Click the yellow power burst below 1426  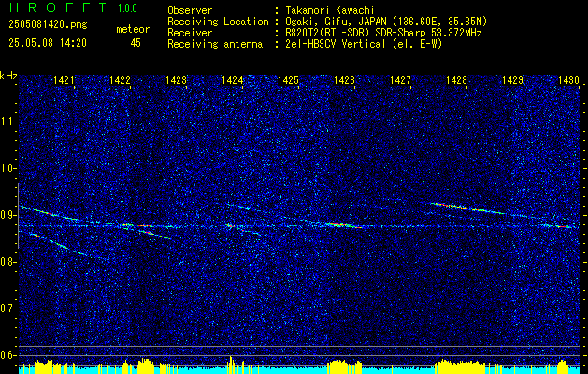click(344, 367)
